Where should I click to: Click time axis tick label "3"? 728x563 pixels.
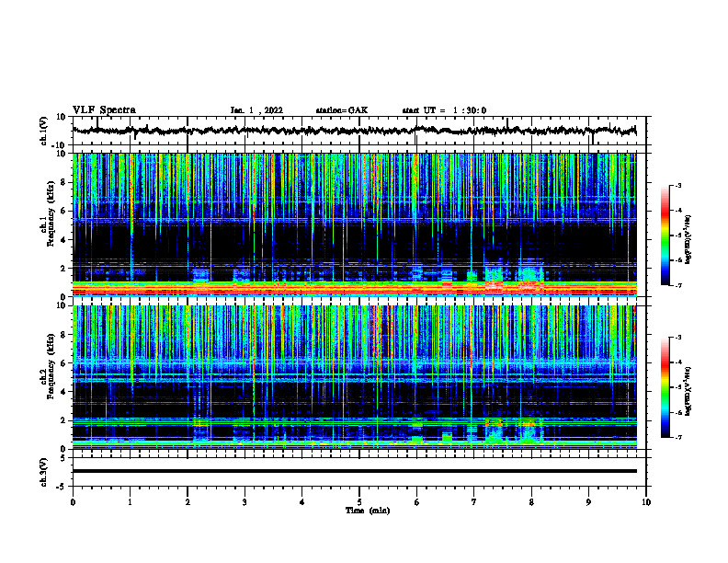(245, 502)
